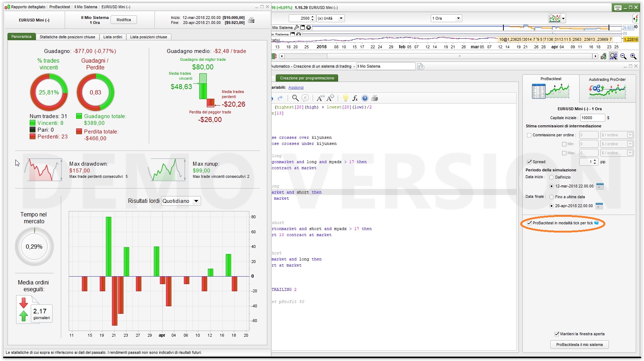Click the green grid icon left of scrollbar
Screen dimensions: 644x361
tap(274, 56)
